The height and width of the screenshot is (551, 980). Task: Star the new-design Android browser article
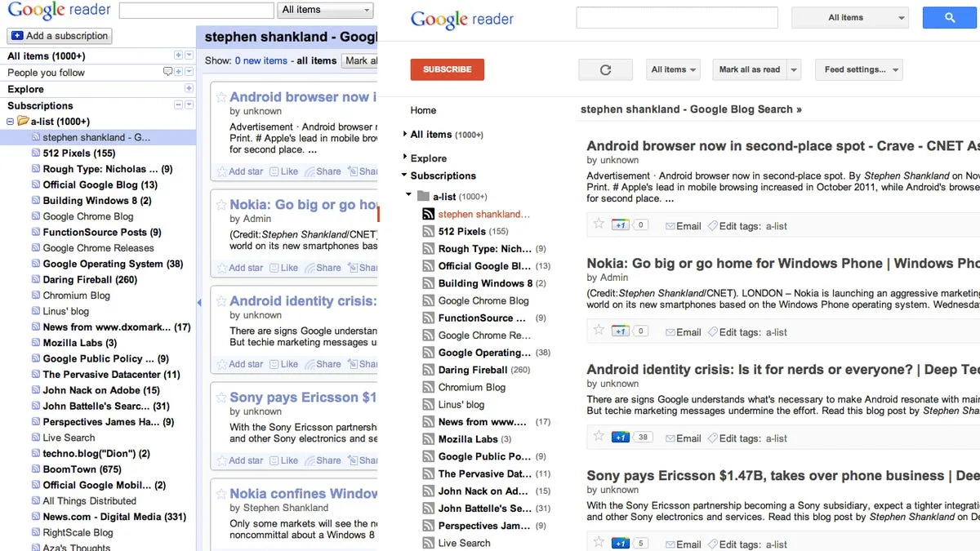tap(599, 224)
